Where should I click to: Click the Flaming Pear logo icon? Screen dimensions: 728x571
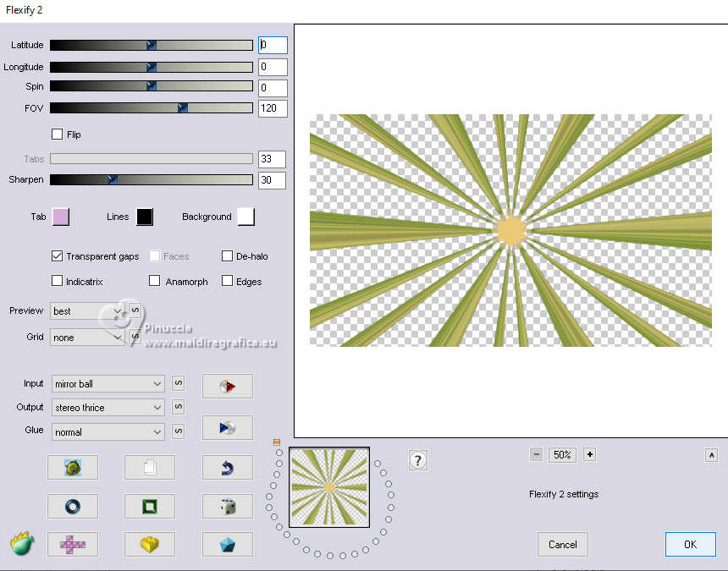[22, 543]
